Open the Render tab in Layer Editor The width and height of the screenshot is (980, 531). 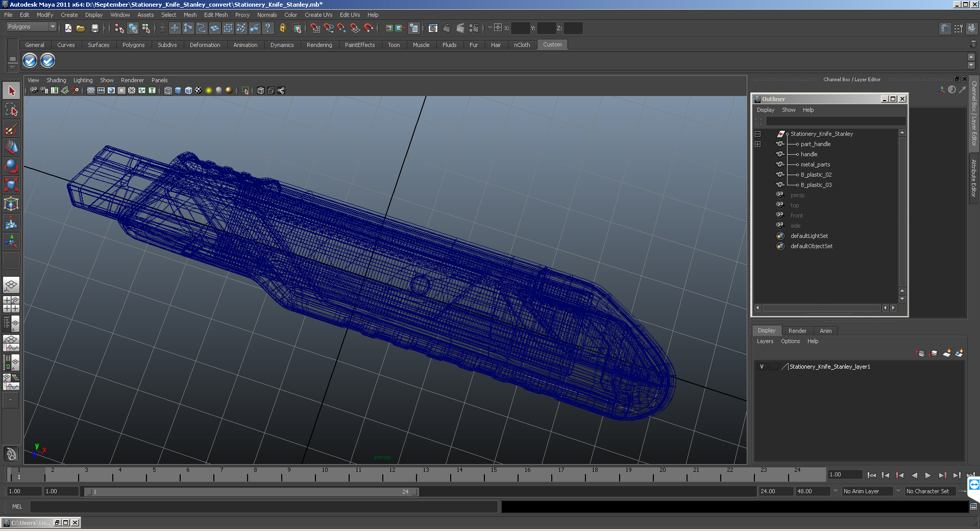[797, 331]
